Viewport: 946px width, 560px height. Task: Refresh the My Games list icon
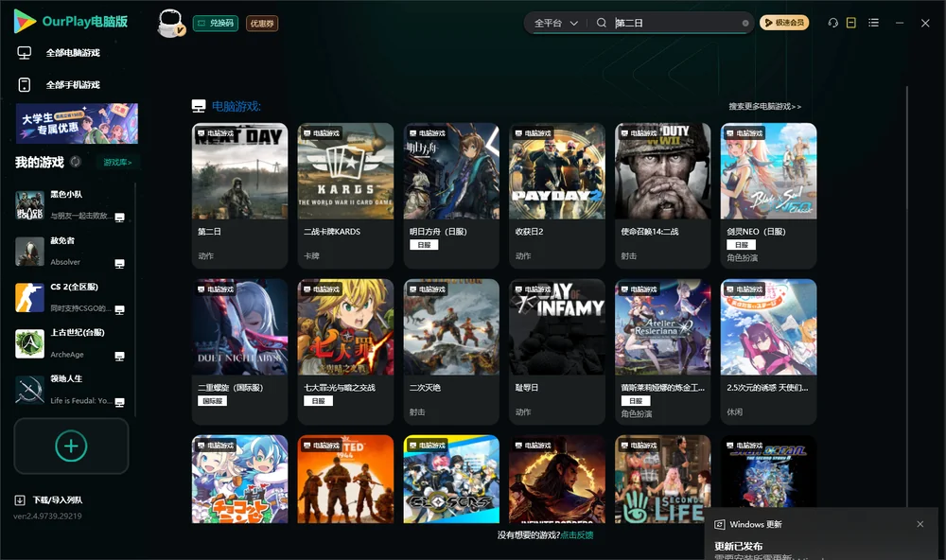[76, 162]
